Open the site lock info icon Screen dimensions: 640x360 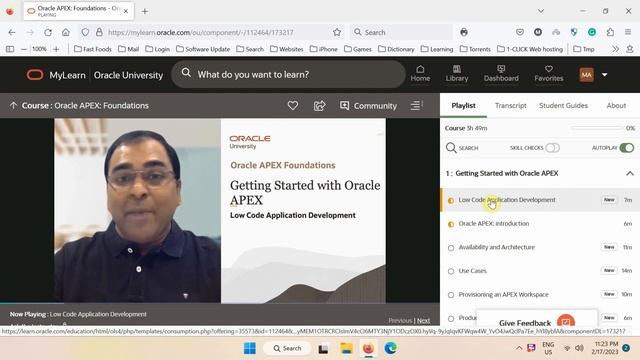pos(99,32)
